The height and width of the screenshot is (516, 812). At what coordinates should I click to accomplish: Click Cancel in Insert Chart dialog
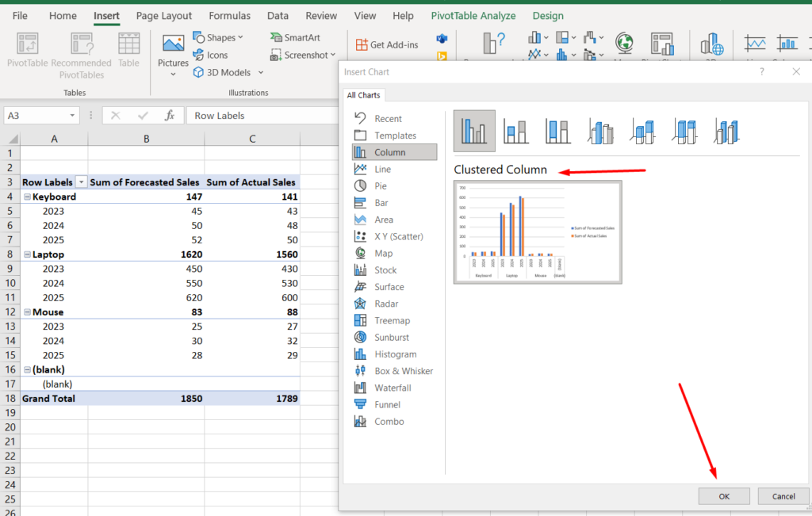783,496
